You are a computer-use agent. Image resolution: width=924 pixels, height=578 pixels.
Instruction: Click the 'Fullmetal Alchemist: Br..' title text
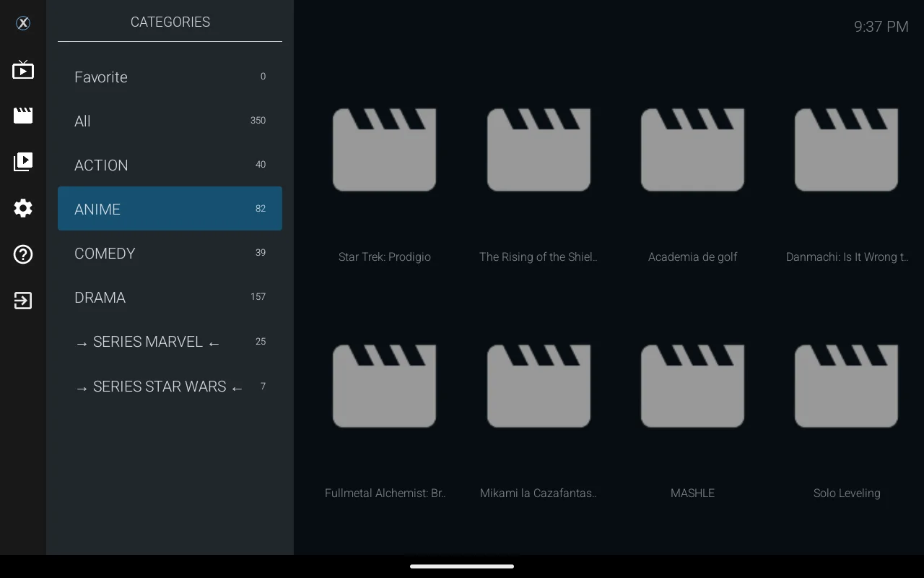point(385,493)
